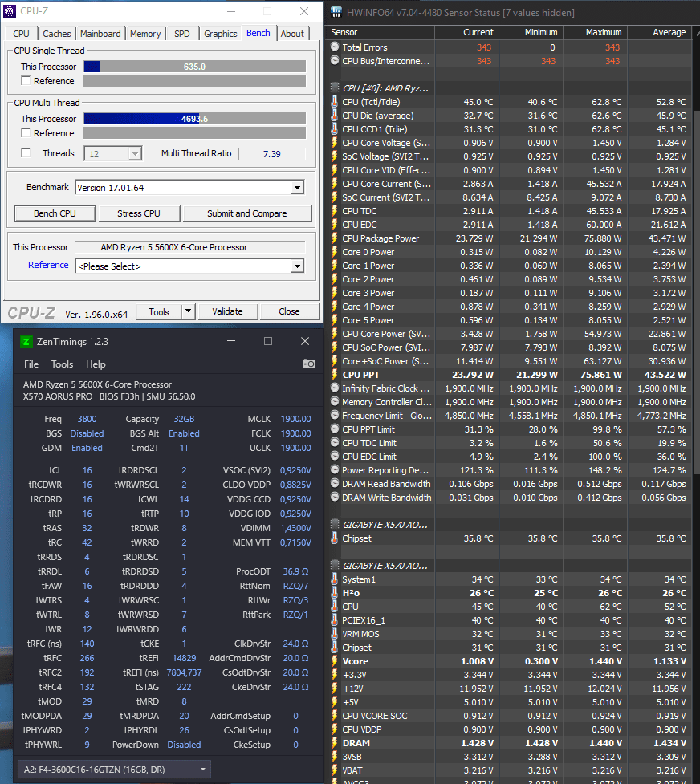Click the Validate button in CPU-Z
The width and height of the screenshot is (700, 784).
228,311
